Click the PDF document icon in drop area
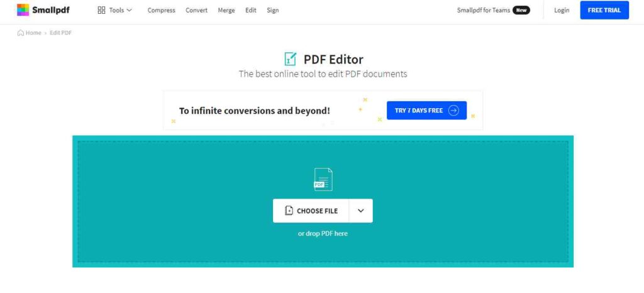The width and height of the screenshot is (644, 293). point(323,179)
